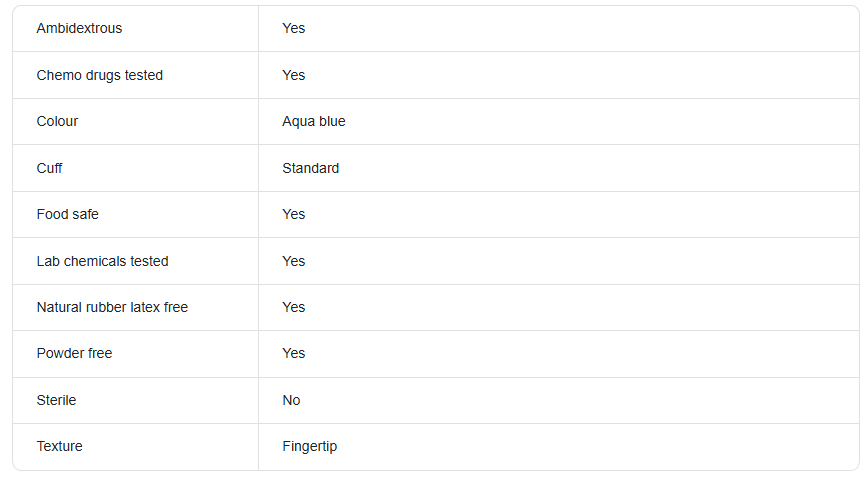
Task: Click the Chemo drugs tested label
Action: tap(100, 75)
